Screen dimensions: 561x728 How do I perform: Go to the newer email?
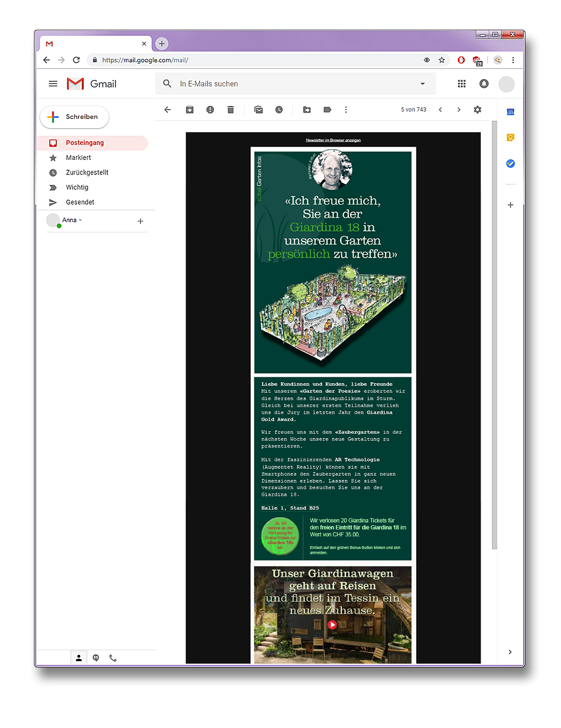pos(440,110)
